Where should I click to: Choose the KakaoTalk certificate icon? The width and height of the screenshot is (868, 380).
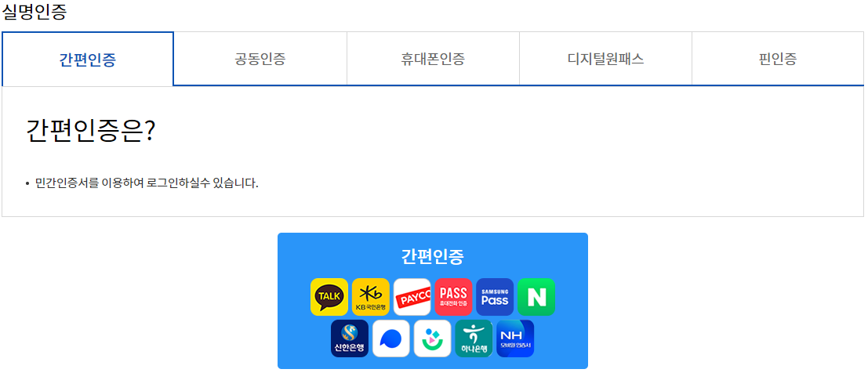pyautogui.click(x=329, y=297)
